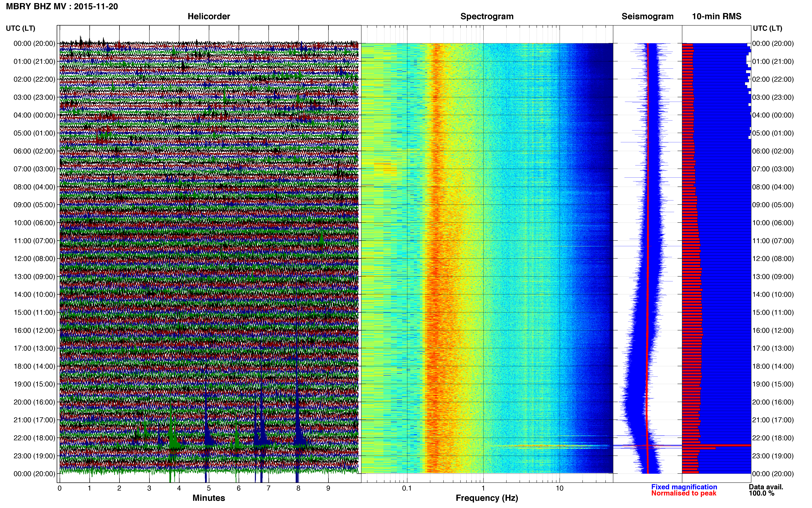
Task: Click the 'Normalised to peak' legend text
Action: point(684,493)
